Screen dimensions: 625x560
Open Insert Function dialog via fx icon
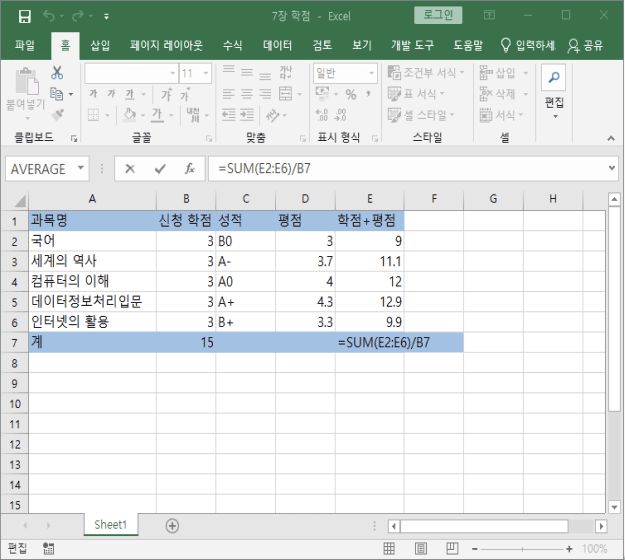point(189,169)
